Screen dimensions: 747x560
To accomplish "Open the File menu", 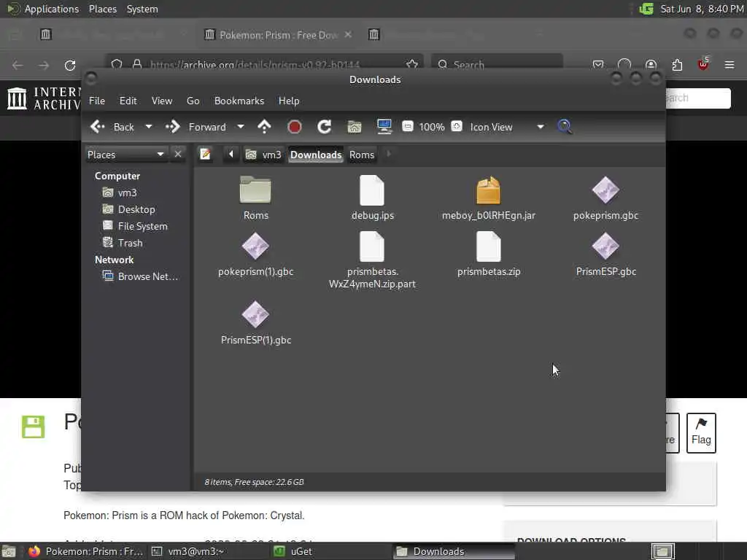I will (x=97, y=101).
